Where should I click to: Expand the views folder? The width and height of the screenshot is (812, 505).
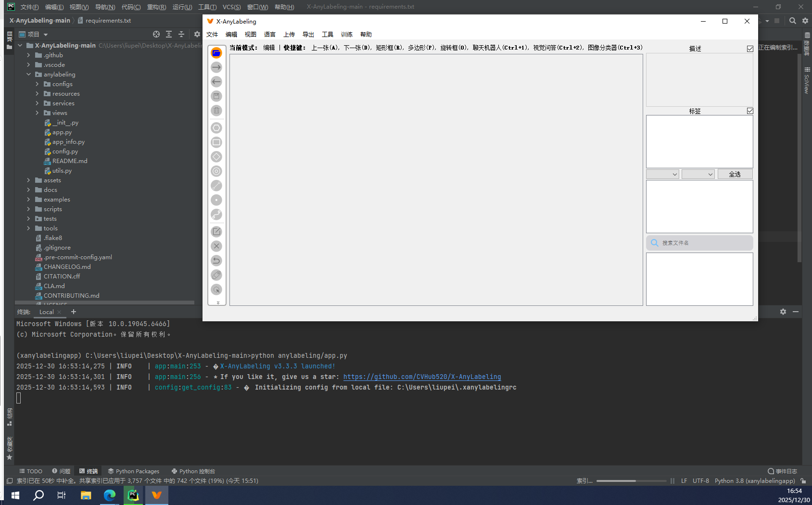pos(37,113)
